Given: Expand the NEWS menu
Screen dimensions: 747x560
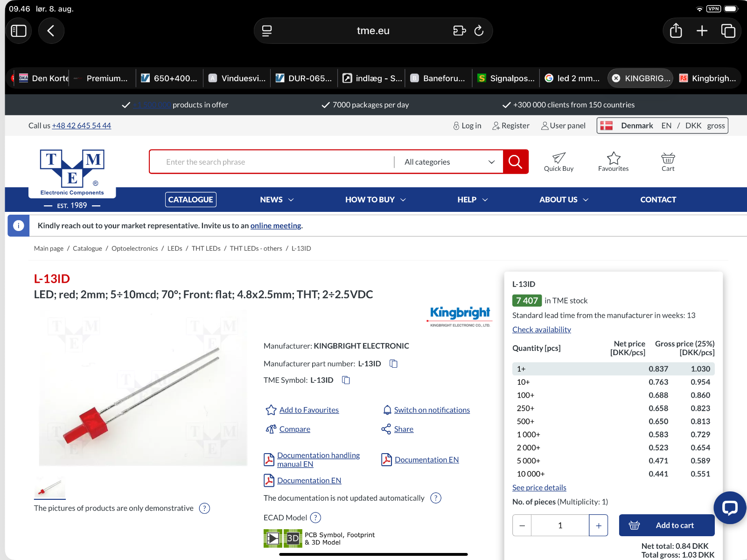Looking at the screenshot, I should 277,200.
